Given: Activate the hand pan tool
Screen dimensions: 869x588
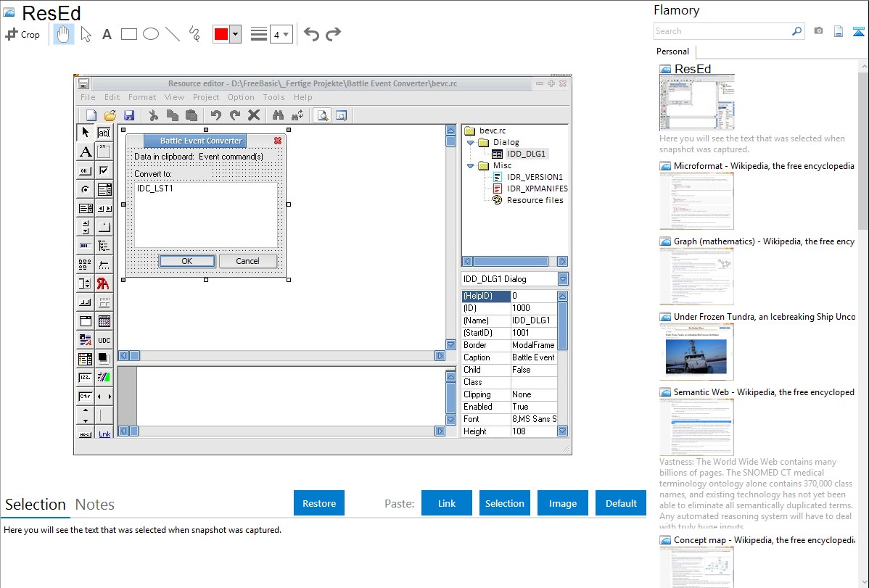Looking at the screenshot, I should pyautogui.click(x=64, y=34).
